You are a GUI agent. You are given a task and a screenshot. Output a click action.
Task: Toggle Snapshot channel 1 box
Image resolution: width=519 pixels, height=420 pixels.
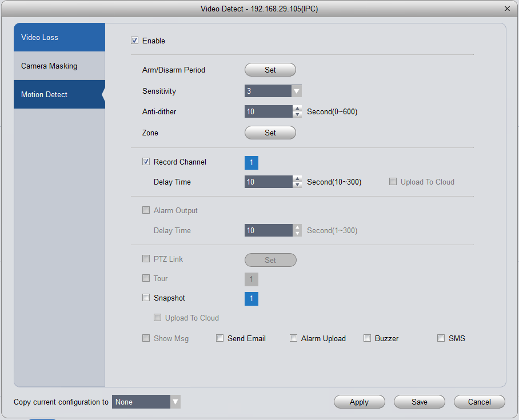point(251,299)
